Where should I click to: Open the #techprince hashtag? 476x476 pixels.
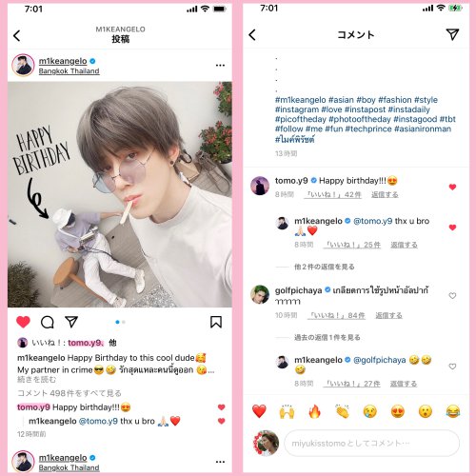[x=368, y=129]
